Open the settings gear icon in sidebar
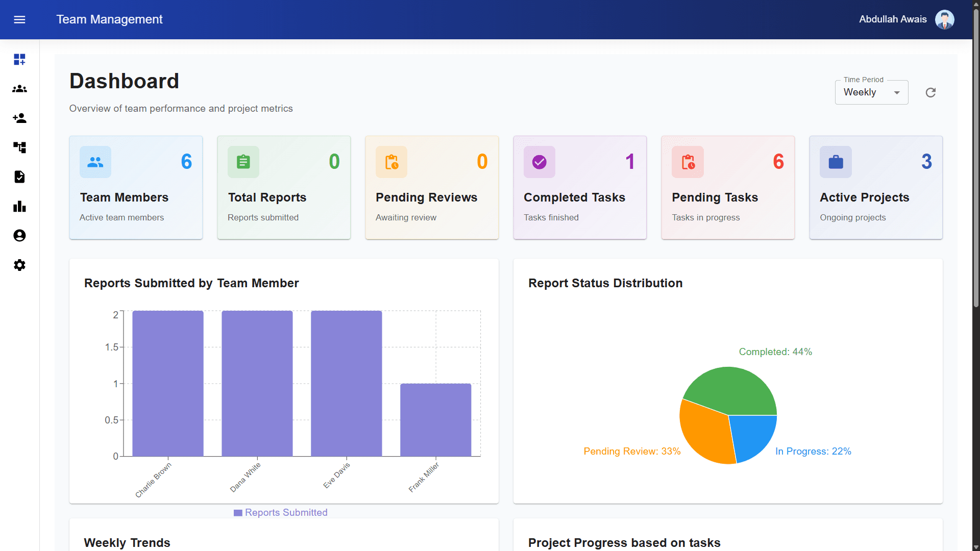Image resolution: width=980 pixels, height=551 pixels. (x=19, y=265)
